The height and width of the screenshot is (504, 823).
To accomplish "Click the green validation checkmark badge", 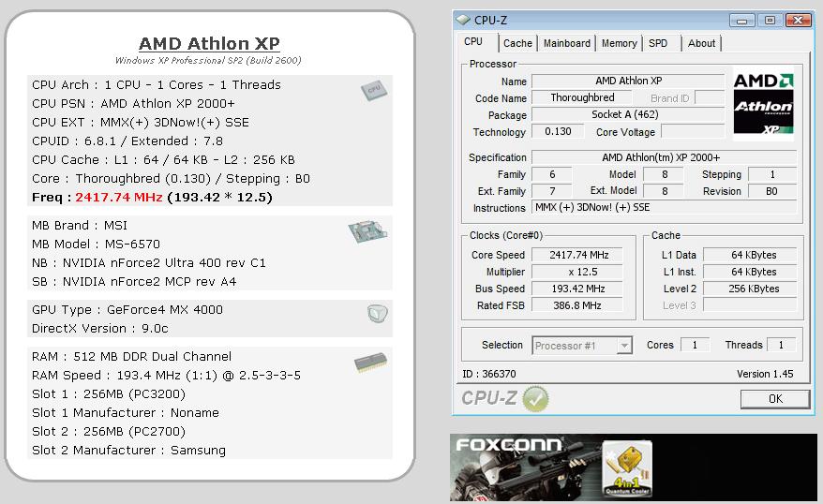I will coord(535,398).
